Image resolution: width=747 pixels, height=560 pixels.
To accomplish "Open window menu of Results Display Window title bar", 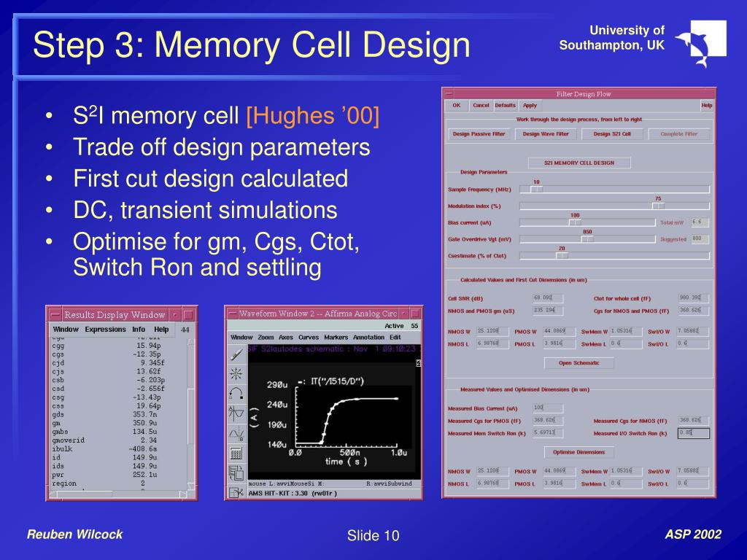I will [55, 315].
